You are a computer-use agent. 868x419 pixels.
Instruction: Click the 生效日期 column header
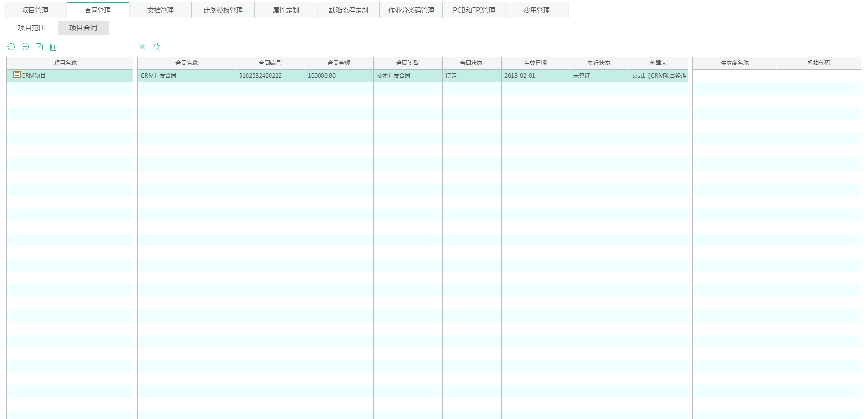point(535,63)
